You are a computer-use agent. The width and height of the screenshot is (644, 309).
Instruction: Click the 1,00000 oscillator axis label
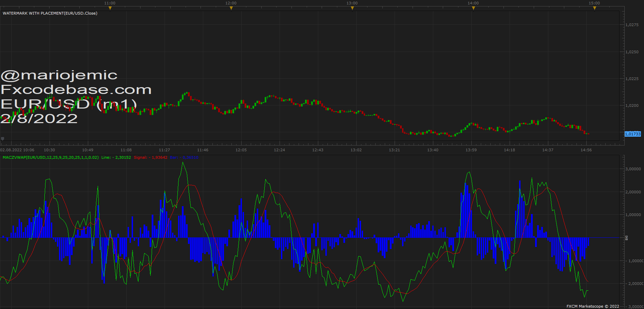click(x=633, y=215)
